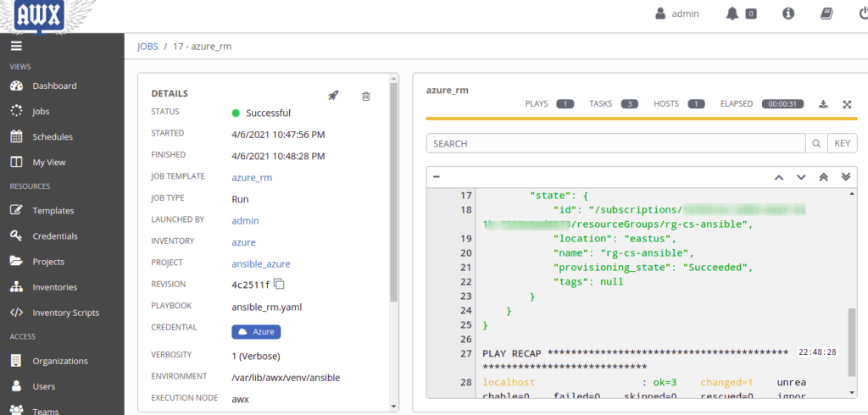Click the logout power icon
The image size is (868, 415).
coord(863,14)
